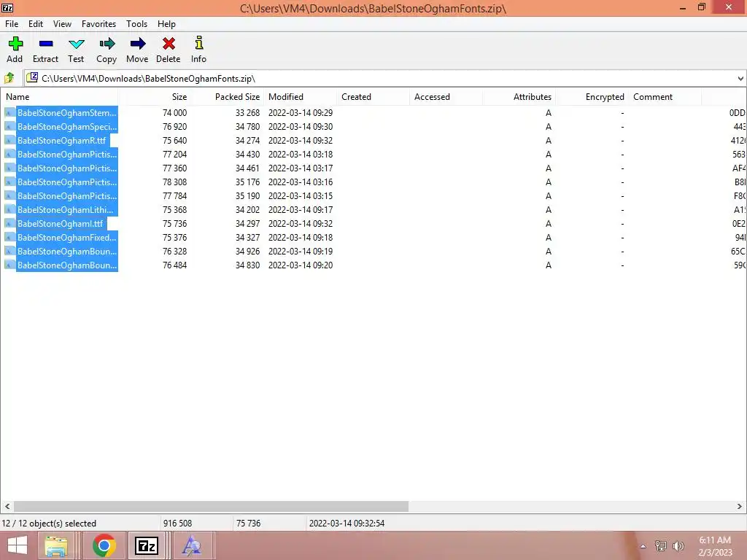This screenshot has height=560, width=747.
Task: Open the Help menu
Action: (x=167, y=24)
